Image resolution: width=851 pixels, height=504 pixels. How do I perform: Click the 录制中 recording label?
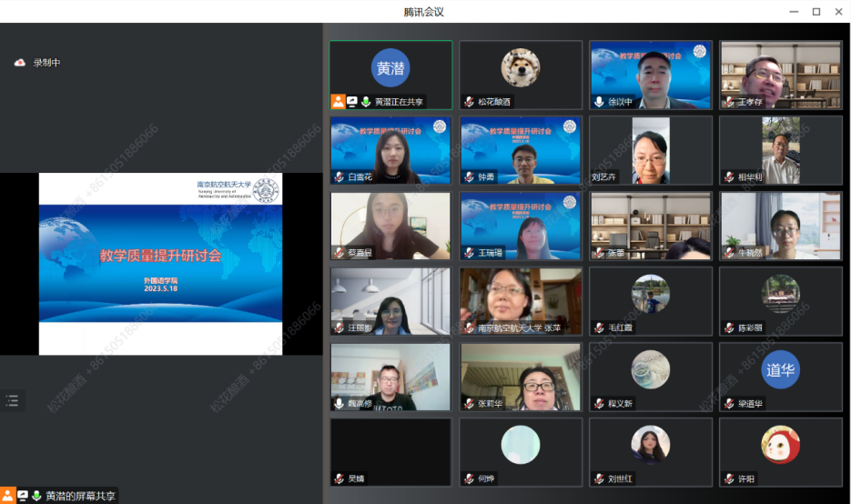point(46,63)
